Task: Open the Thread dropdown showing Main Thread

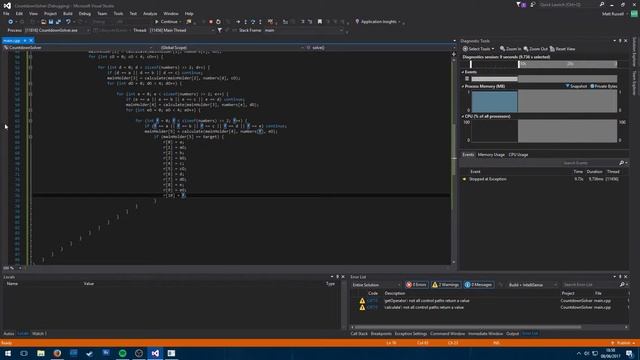Action: tap(182, 30)
